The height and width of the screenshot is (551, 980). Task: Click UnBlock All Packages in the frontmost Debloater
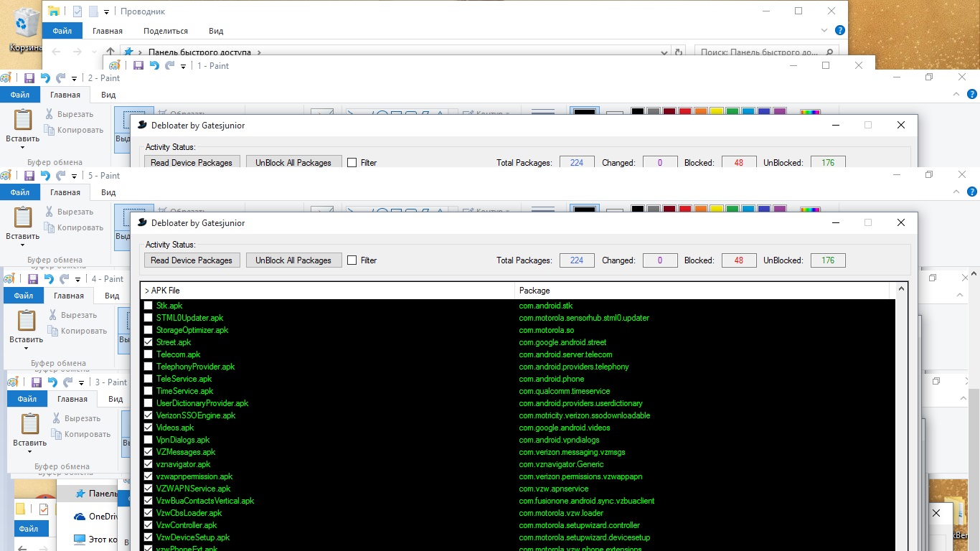point(293,260)
